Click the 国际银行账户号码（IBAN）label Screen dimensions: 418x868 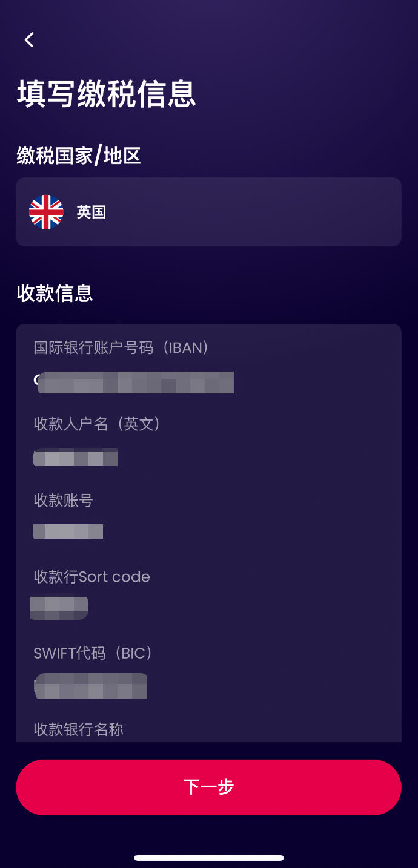[x=121, y=347]
